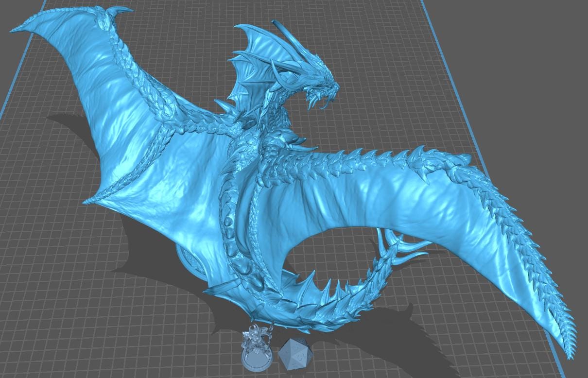Image resolution: width=588 pixels, height=378 pixels.
Task: Select the miniature's round base
Action: pyautogui.click(x=257, y=362)
